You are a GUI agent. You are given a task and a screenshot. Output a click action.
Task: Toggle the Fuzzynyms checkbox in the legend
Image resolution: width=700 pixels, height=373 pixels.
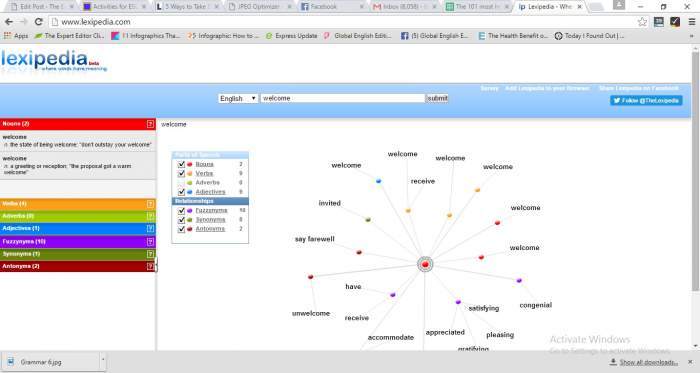181,210
